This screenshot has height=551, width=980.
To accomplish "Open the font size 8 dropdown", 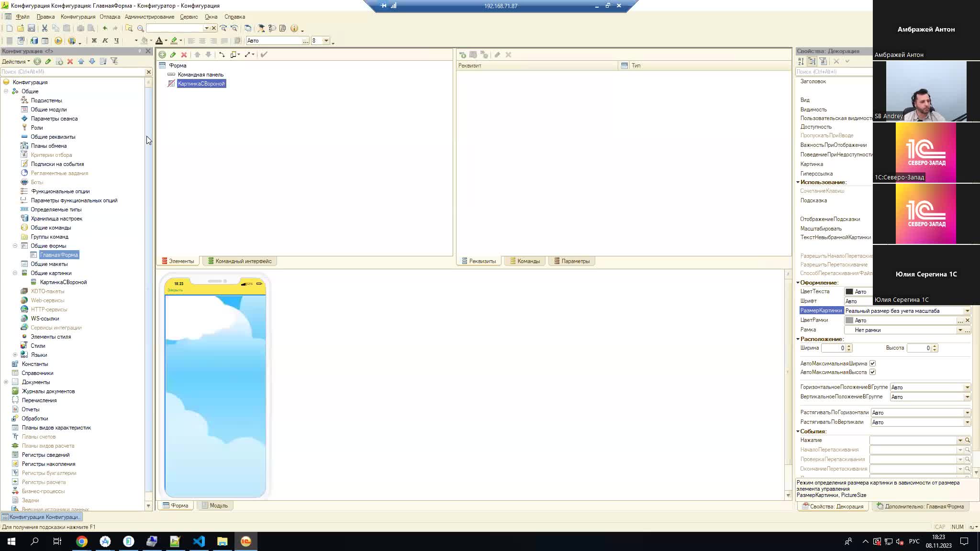I will 326,41.
